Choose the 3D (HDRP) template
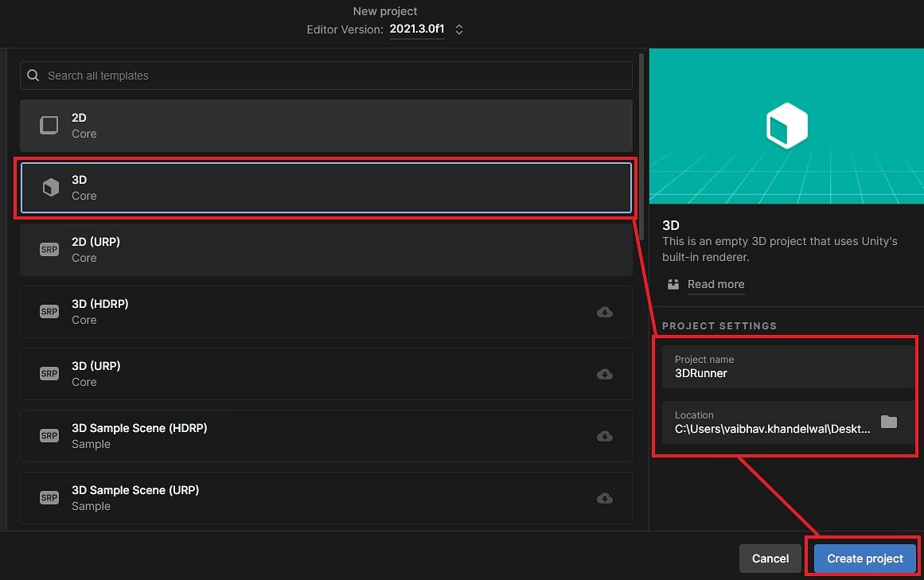Viewport: 924px width, 580px height. click(326, 312)
